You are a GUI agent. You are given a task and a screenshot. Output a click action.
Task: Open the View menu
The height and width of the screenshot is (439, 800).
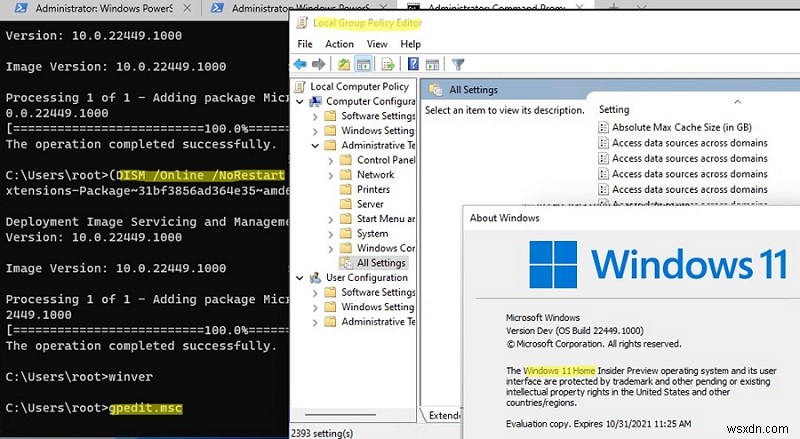click(377, 44)
